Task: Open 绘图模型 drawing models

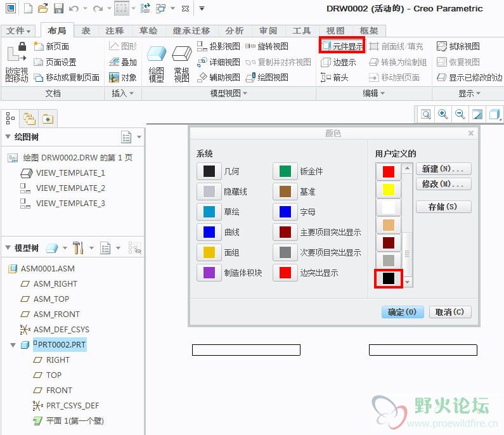Action: [157, 63]
